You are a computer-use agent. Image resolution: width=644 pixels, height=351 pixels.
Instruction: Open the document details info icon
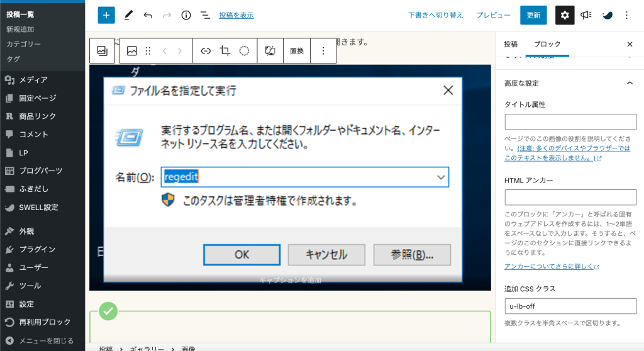coord(186,15)
